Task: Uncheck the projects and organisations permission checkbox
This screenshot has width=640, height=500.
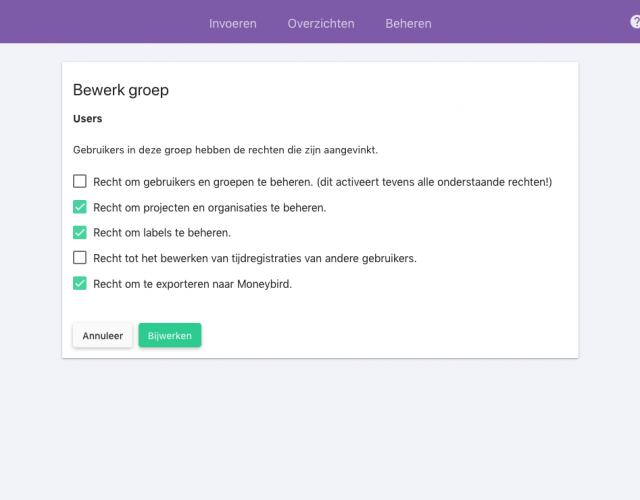Action: tap(80, 207)
